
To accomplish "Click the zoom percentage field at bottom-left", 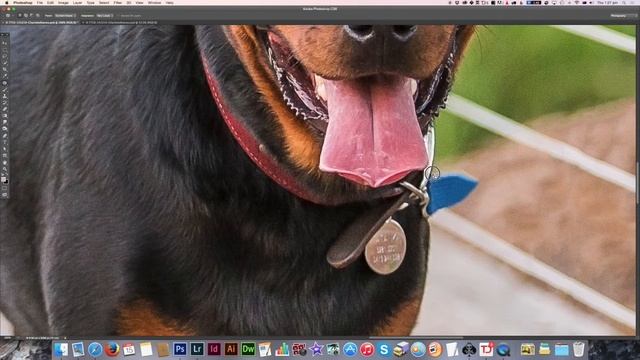I will click(7, 338).
